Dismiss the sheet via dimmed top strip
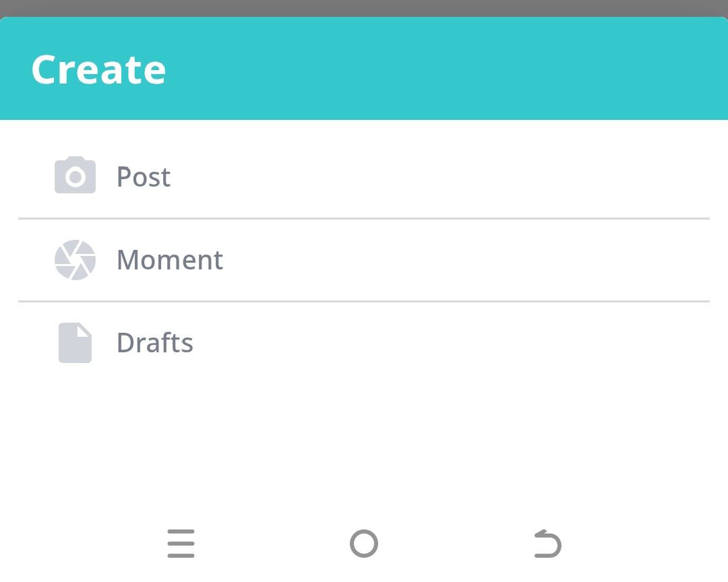Viewport: 728px width, 582px height. pos(364,7)
